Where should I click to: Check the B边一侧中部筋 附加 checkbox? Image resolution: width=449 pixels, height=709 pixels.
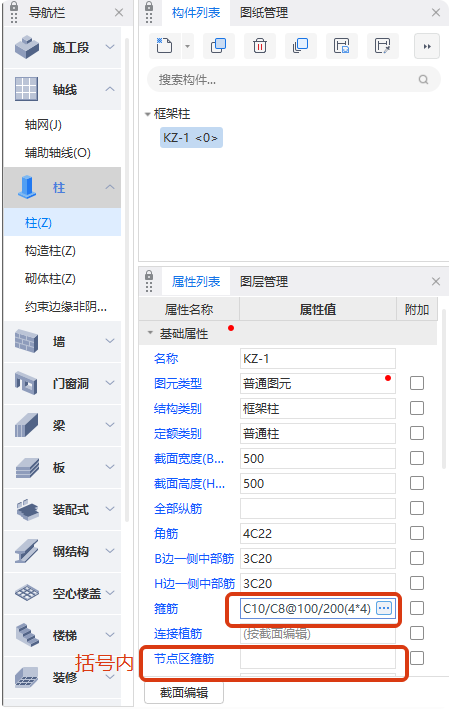(417, 558)
